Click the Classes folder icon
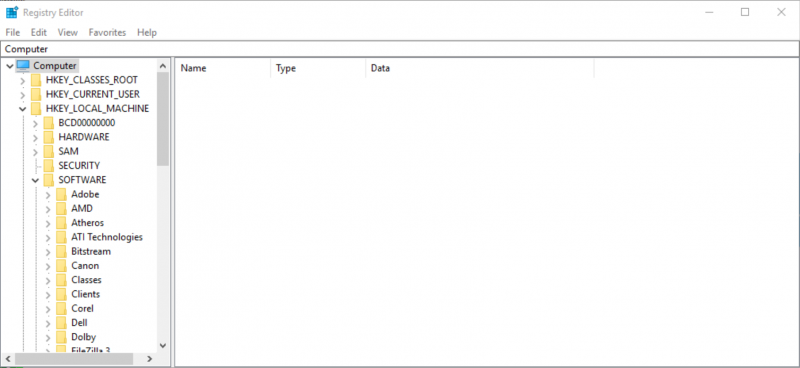Screen dimensions: 800x368 click(61, 280)
